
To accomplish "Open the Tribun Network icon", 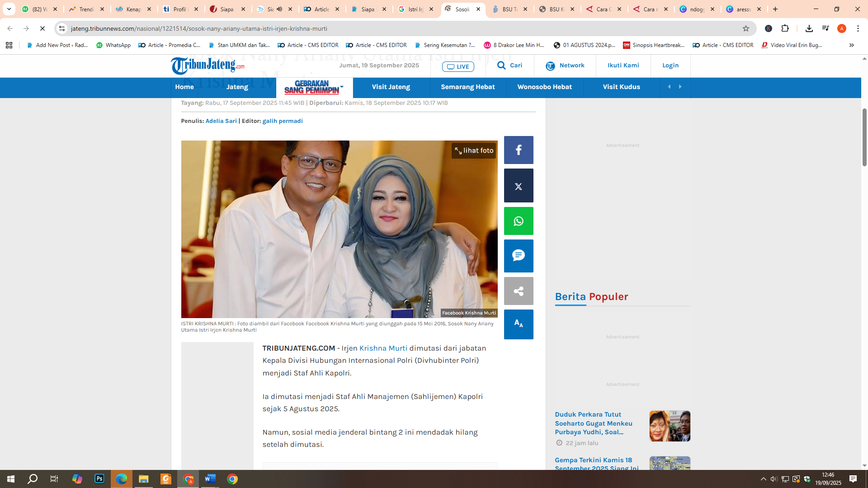I will (x=550, y=66).
